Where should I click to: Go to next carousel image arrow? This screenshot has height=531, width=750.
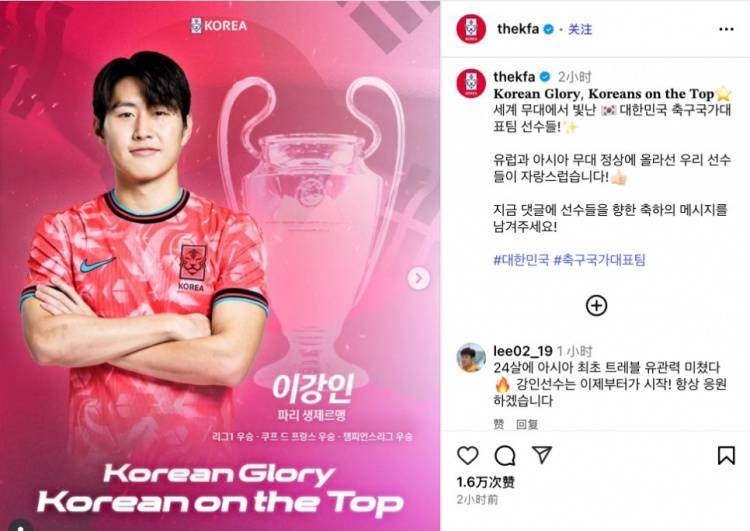click(x=419, y=278)
